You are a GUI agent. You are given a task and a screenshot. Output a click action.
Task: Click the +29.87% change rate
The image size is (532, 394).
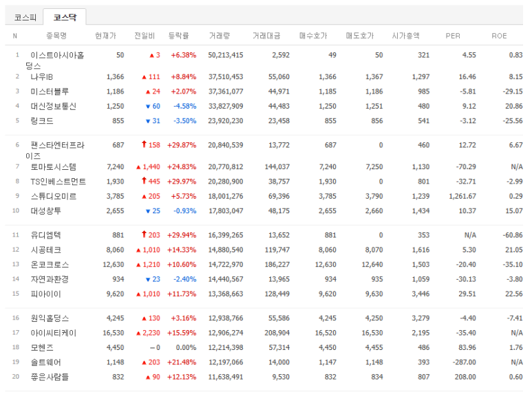tap(182, 145)
